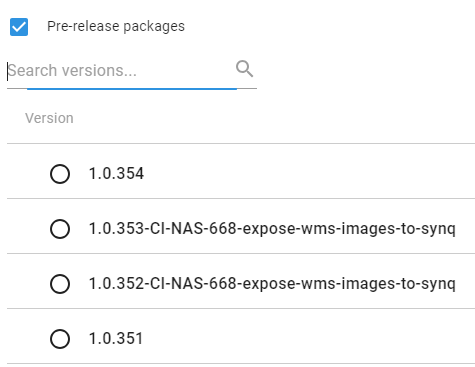The width and height of the screenshot is (475, 367).
Task: Click the blue checkmark beside Pre-release packages
Action: 19,27
